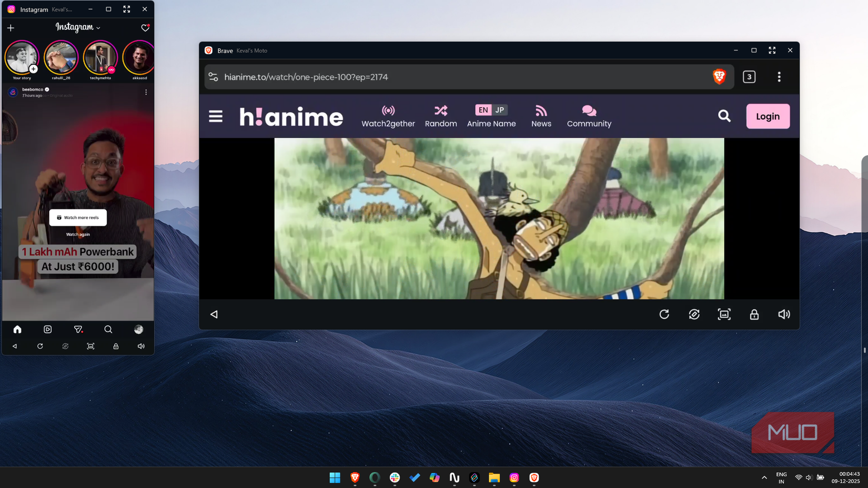Reload the hianime page via refresh icon

coord(664,314)
